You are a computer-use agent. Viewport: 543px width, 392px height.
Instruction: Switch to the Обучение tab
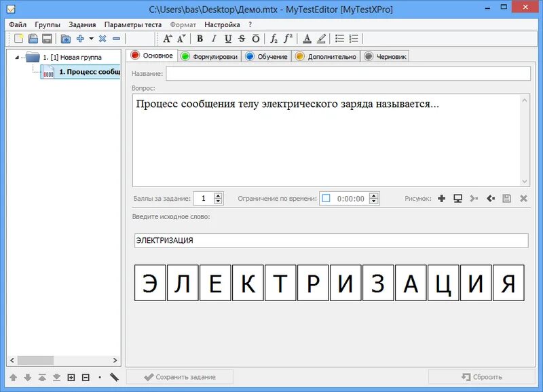click(267, 56)
